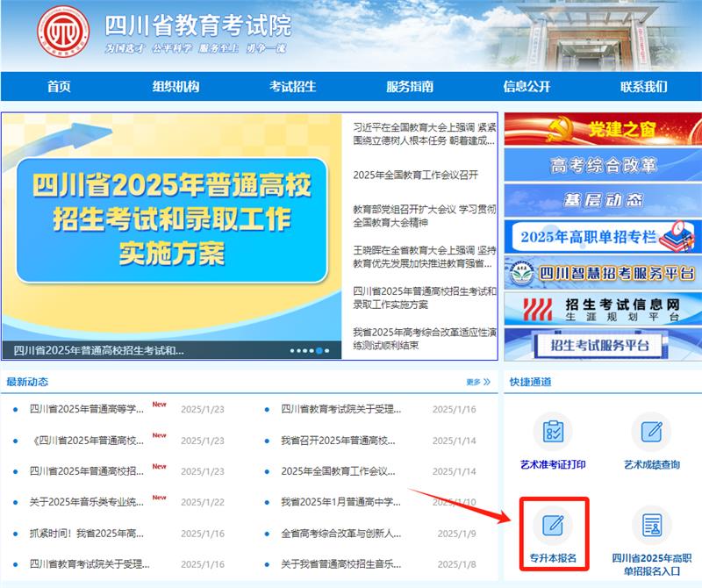Open the 信息公开 menu item
Viewport: 702px width, 588px height.
[x=526, y=86]
